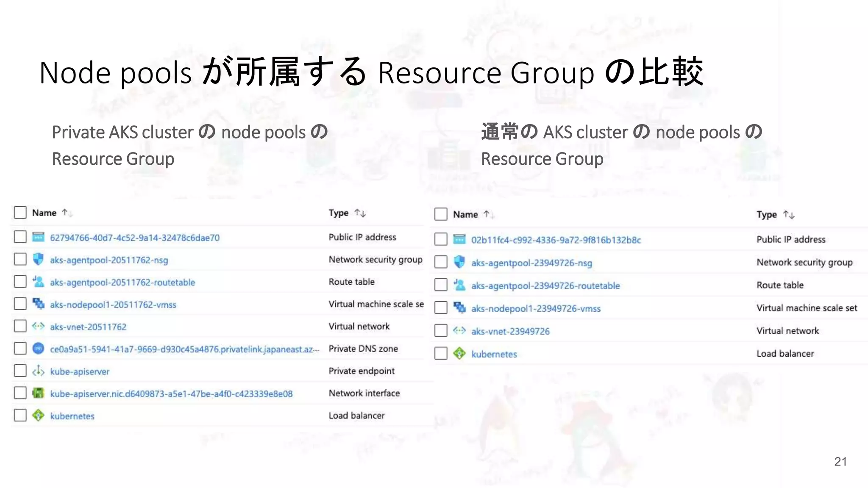Screen dimensions: 868x488
Task: Select checkbox next to aks-vnet-20511762
Action: point(20,326)
